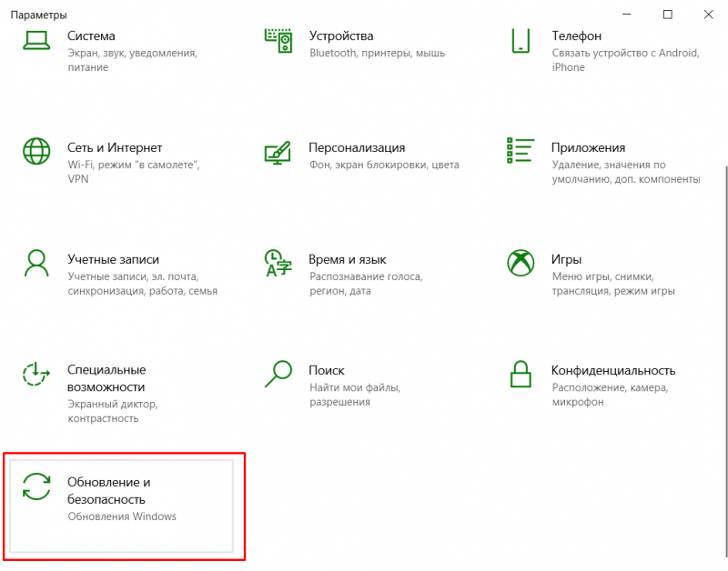Select the Приложения heading text

[588, 148]
